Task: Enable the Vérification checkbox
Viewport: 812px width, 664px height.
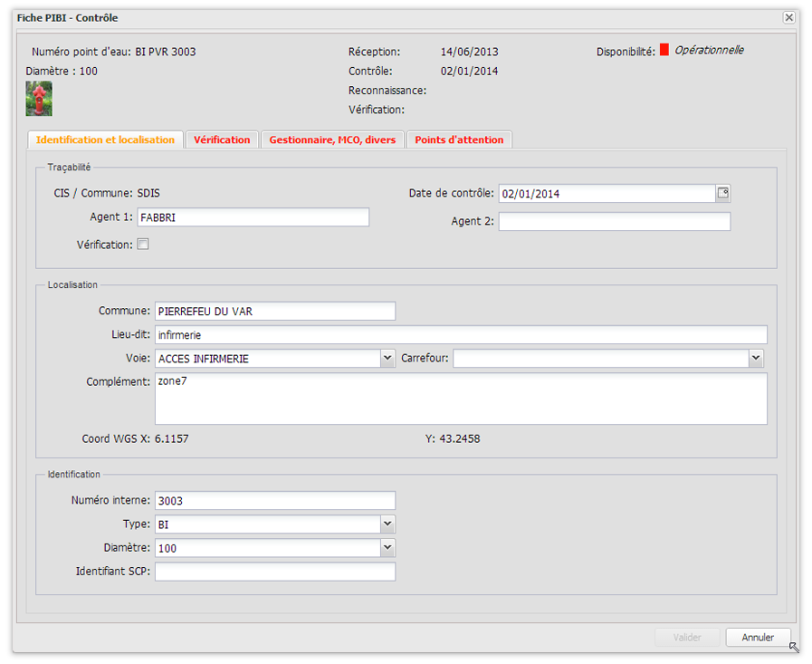Action: pos(142,245)
